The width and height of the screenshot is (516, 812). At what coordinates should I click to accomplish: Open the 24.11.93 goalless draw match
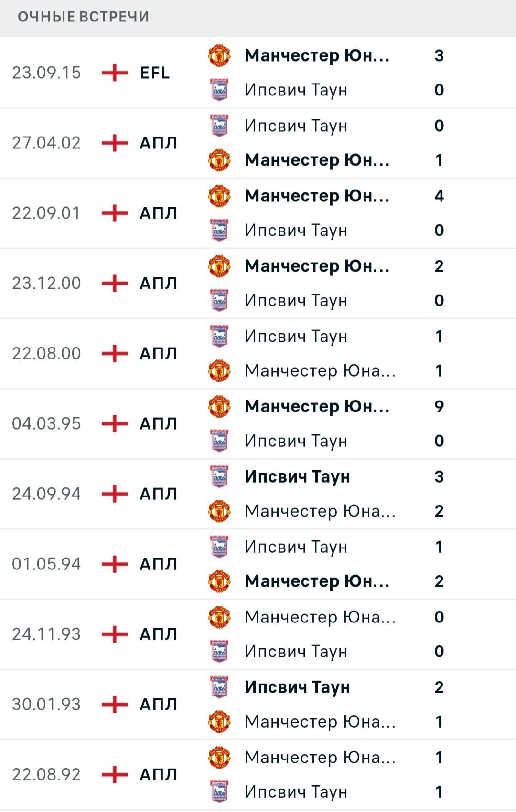[258, 634]
